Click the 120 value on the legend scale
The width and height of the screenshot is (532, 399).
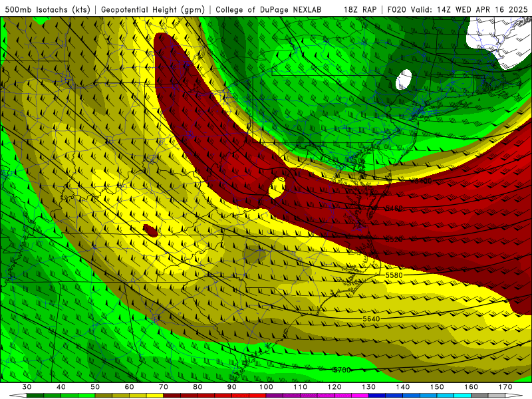click(334, 387)
